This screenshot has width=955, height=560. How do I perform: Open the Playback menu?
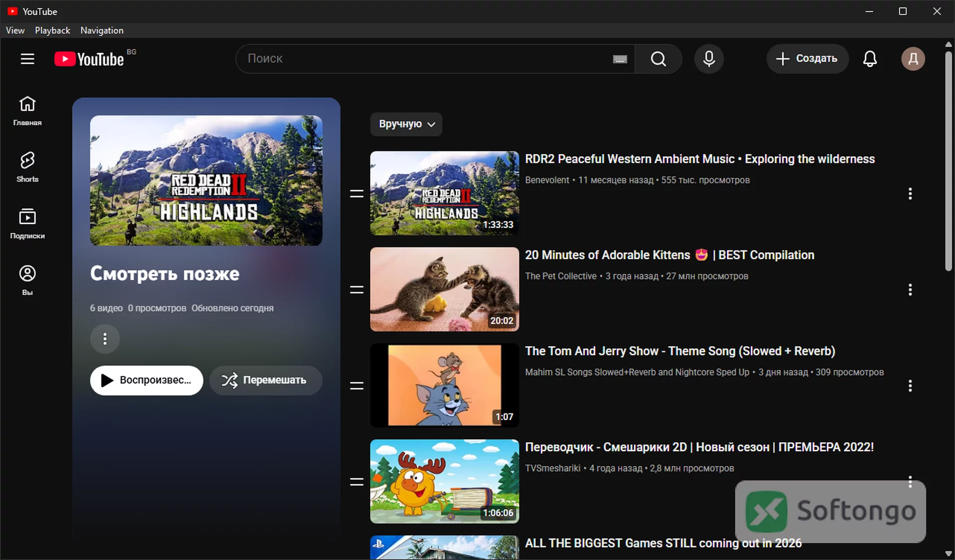(x=52, y=30)
